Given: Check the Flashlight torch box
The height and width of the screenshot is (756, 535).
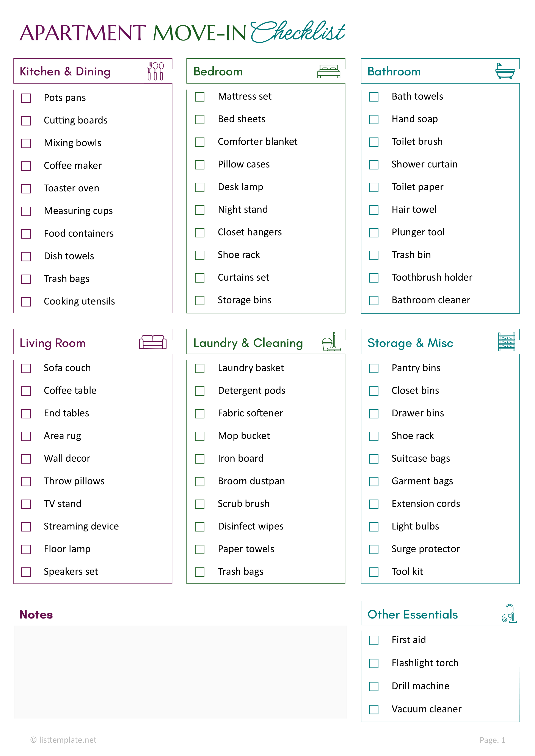Looking at the screenshot, I should (373, 664).
